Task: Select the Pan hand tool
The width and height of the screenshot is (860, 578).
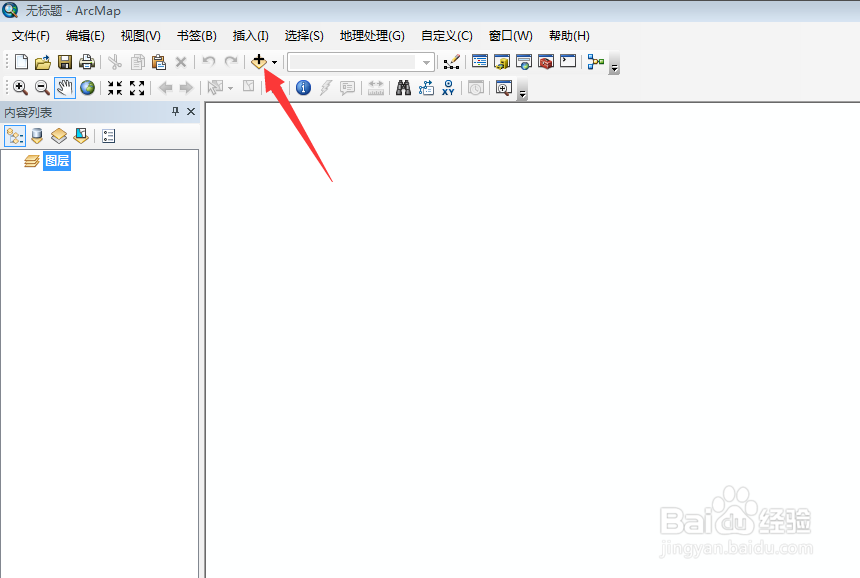Action: tap(65, 88)
